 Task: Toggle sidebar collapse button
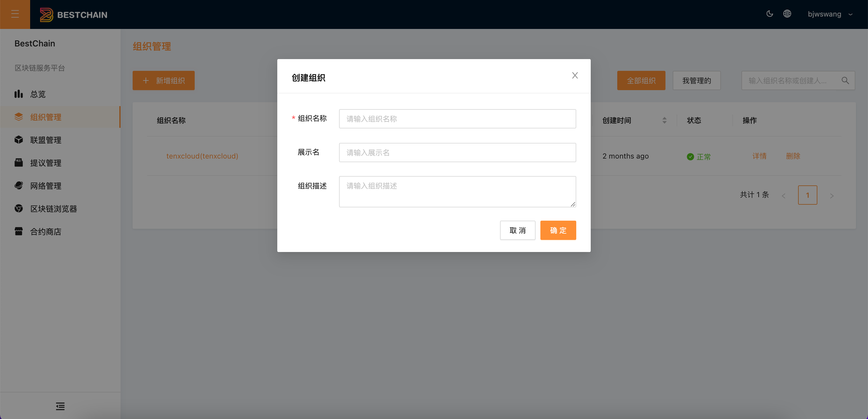(x=15, y=14)
